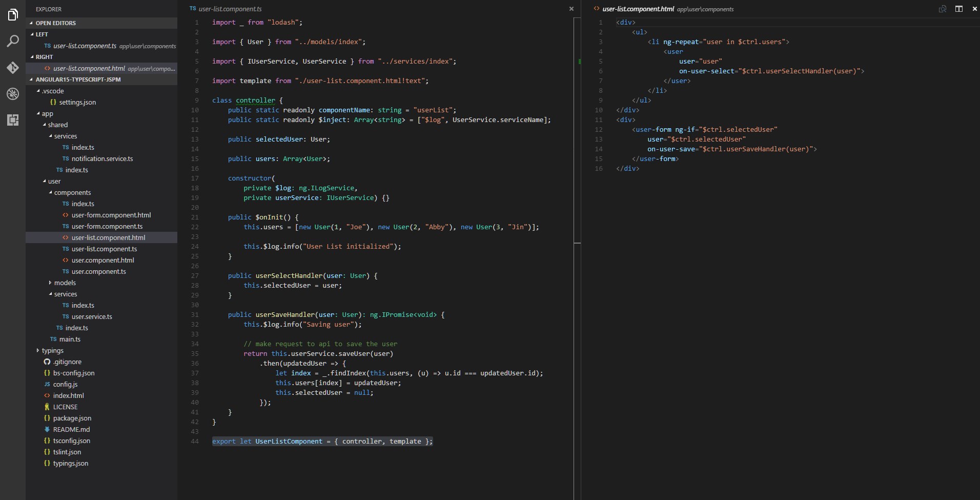
Task: Collapse the RIGHT editor group
Action: click(x=32, y=57)
